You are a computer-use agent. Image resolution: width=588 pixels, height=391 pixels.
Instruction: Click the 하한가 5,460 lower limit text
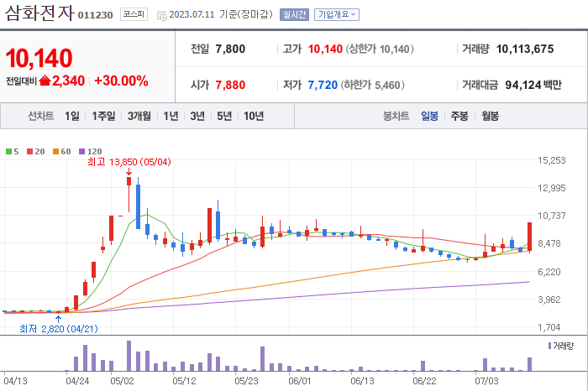click(x=373, y=85)
